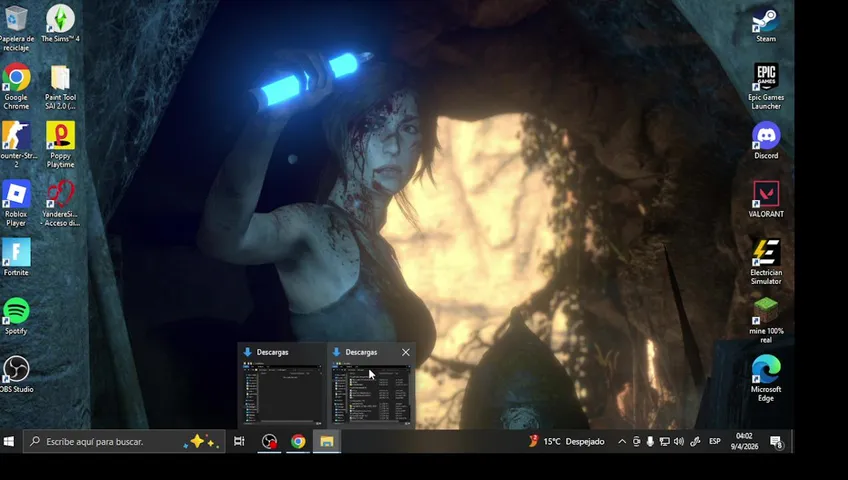Open the 15°C Despejado weather widget
This screenshot has height=480, width=848.
point(567,442)
